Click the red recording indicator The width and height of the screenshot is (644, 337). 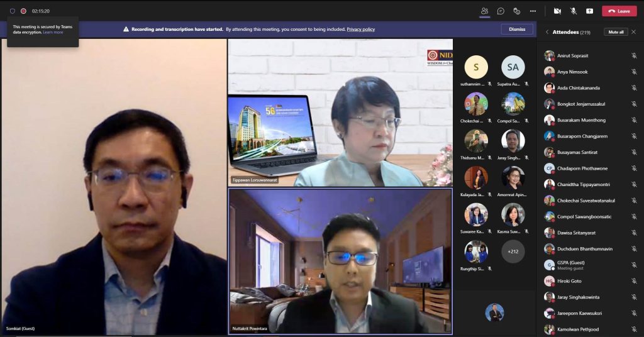[x=23, y=11]
